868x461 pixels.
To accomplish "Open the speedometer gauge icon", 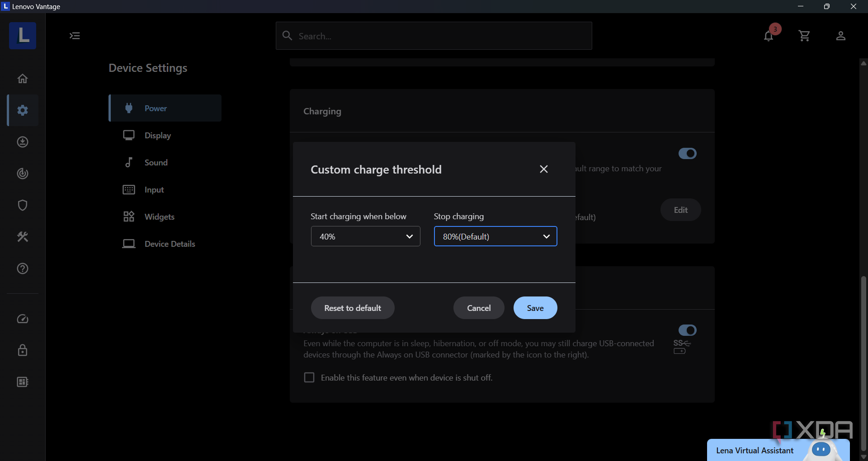I will (23, 319).
